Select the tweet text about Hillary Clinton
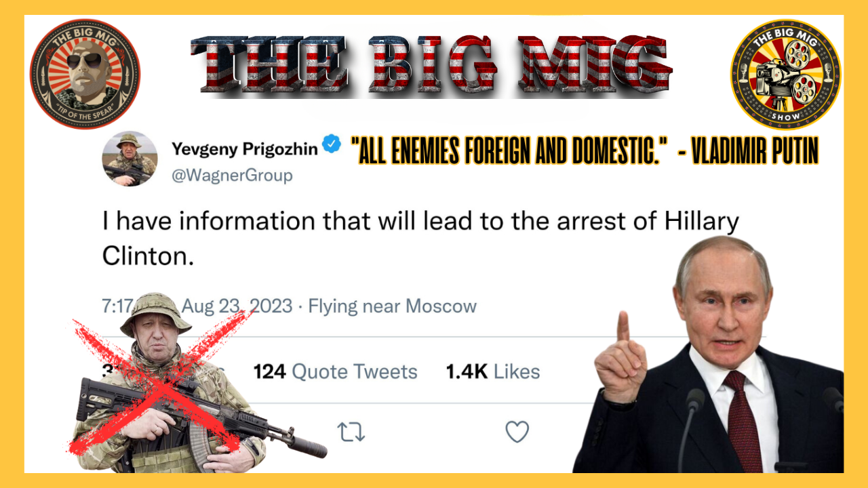The image size is (868, 488). coord(420,238)
